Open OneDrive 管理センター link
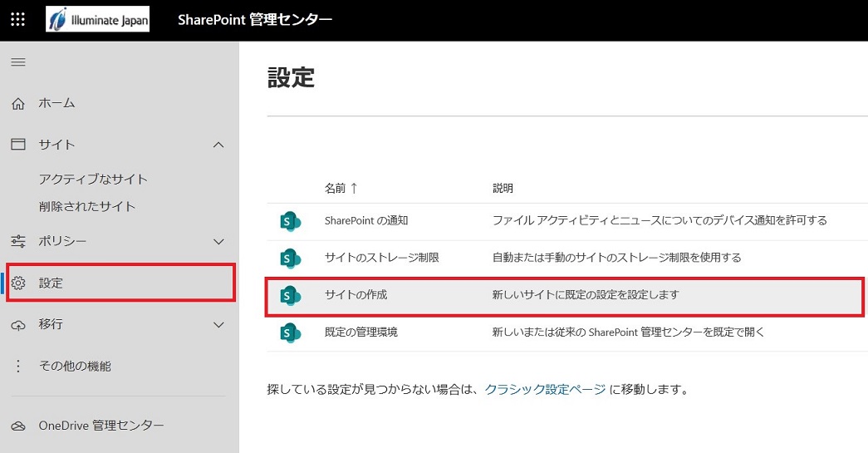This screenshot has width=868, height=453. click(x=101, y=426)
